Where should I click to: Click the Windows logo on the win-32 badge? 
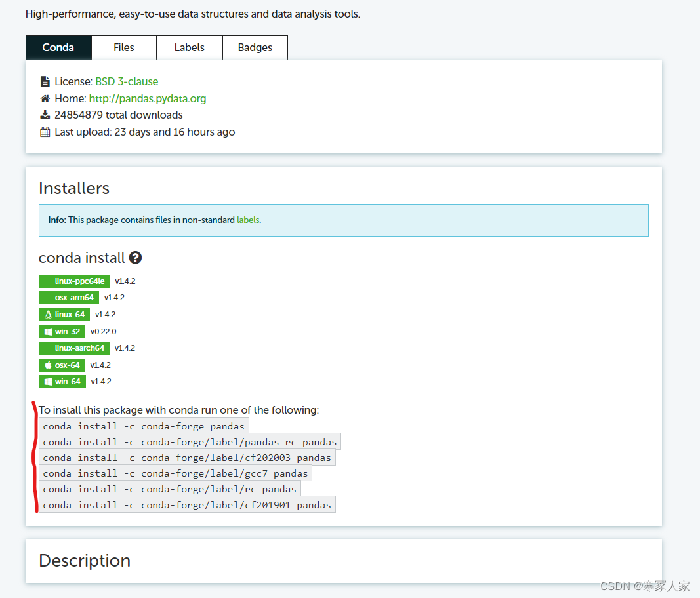click(48, 332)
